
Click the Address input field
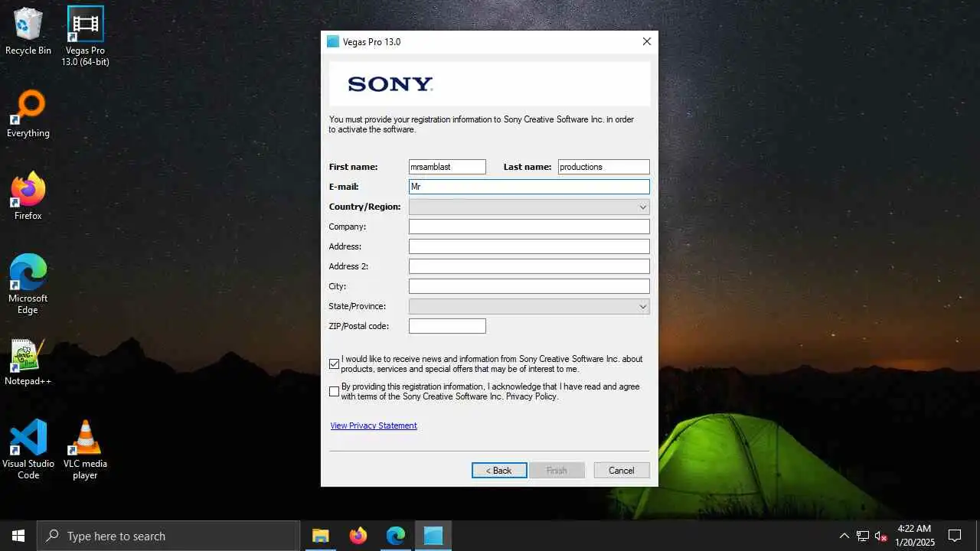(529, 246)
